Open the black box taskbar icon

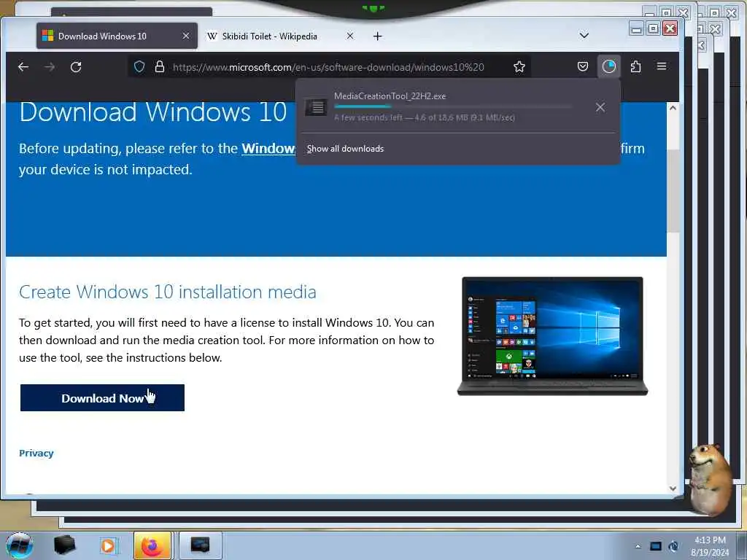[x=64, y=545]
